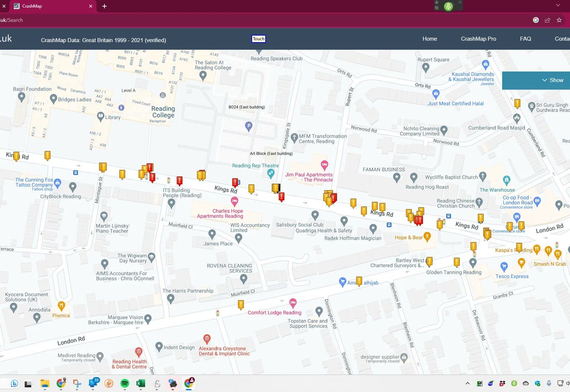This screenshot has width=570, height=392.
Task: Click Alexandra Greystone Dental clinic pin
Action: point(207,339)
